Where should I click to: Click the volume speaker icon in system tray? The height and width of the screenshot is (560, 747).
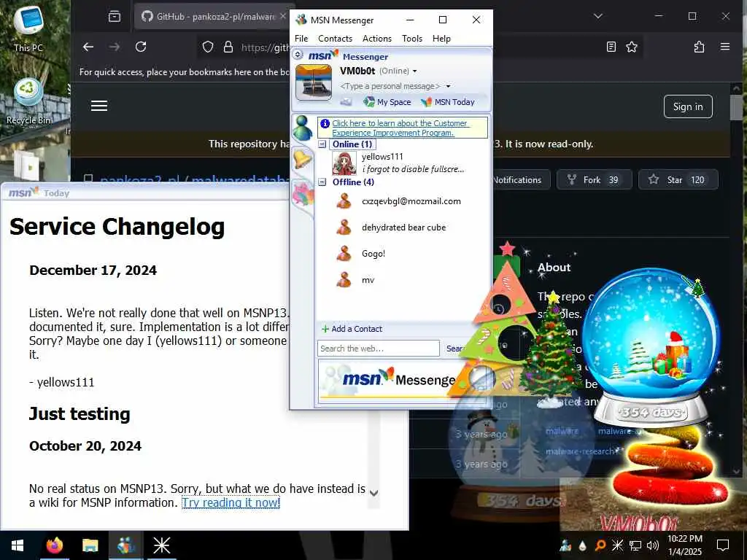coord(653,545)
